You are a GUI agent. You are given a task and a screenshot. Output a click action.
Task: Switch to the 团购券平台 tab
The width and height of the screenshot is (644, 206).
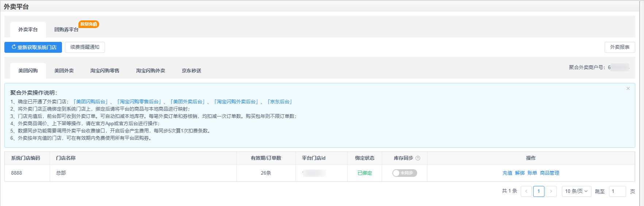[66, 30]
